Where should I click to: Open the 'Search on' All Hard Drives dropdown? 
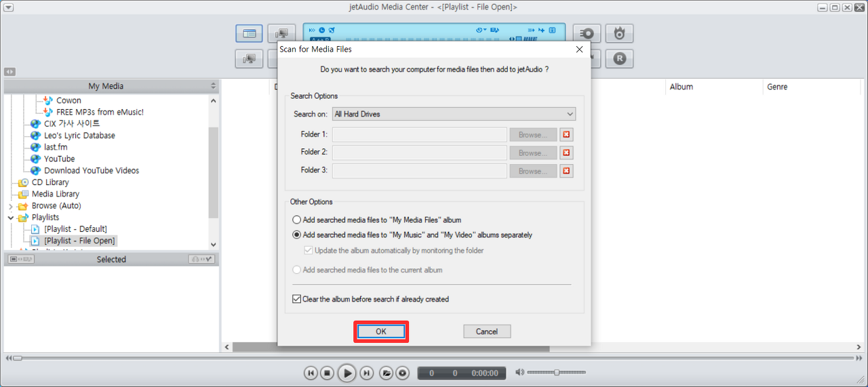point(454,114)
